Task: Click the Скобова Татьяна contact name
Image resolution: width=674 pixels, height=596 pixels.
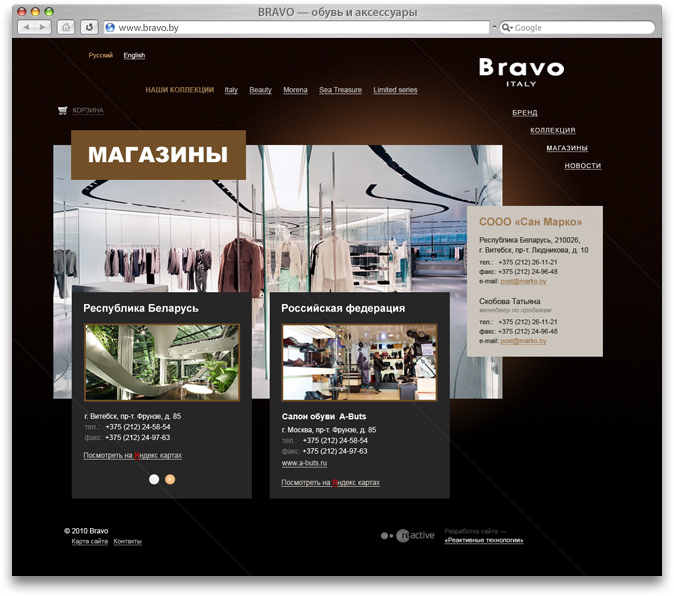Action: [510, 301]
